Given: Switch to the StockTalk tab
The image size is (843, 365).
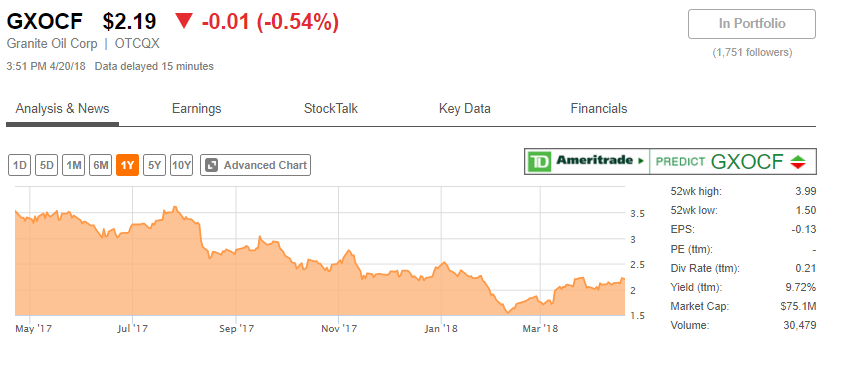Looking at the screenshot, I should coord(331,109).
